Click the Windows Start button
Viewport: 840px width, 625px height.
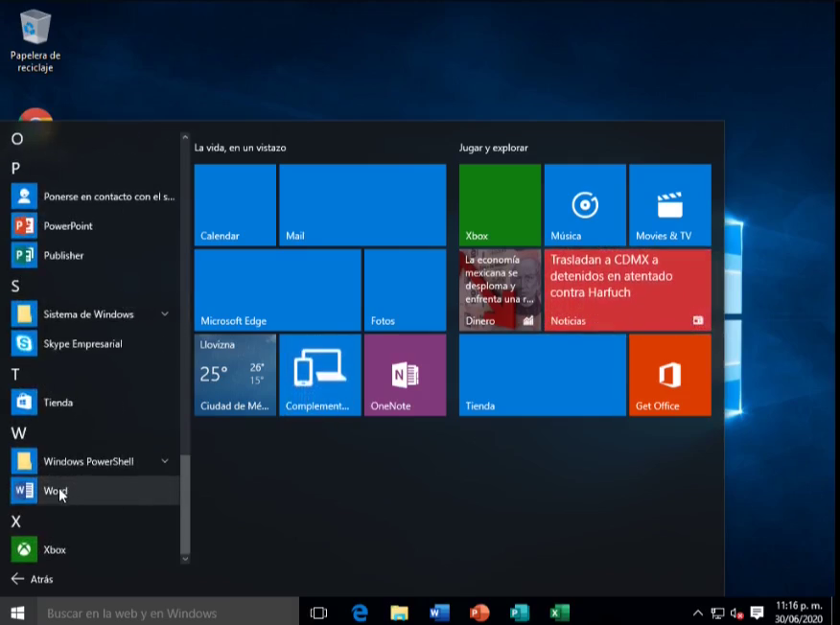[x=17, y=613]
